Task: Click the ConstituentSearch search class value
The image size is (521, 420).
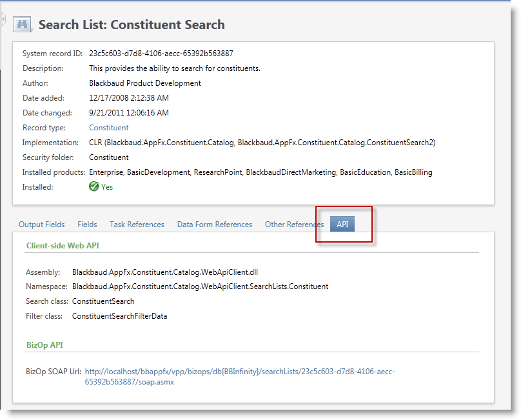Action: (103, 301)
